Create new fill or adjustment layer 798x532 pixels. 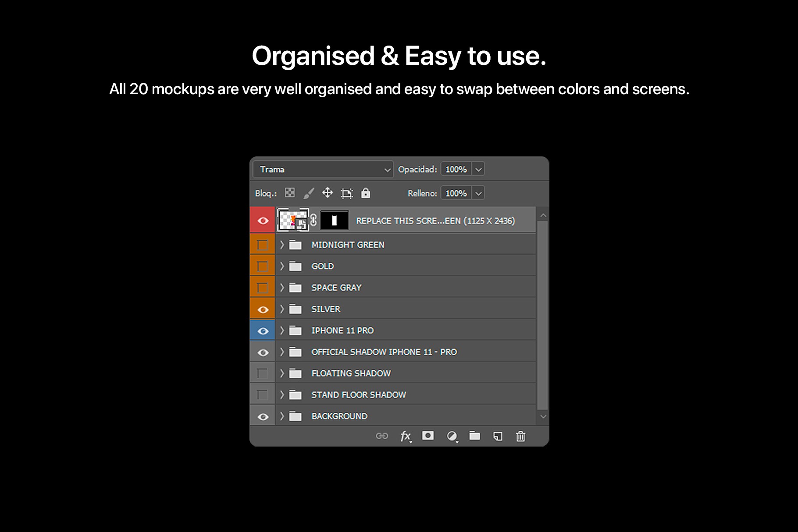tap(452, 436)
